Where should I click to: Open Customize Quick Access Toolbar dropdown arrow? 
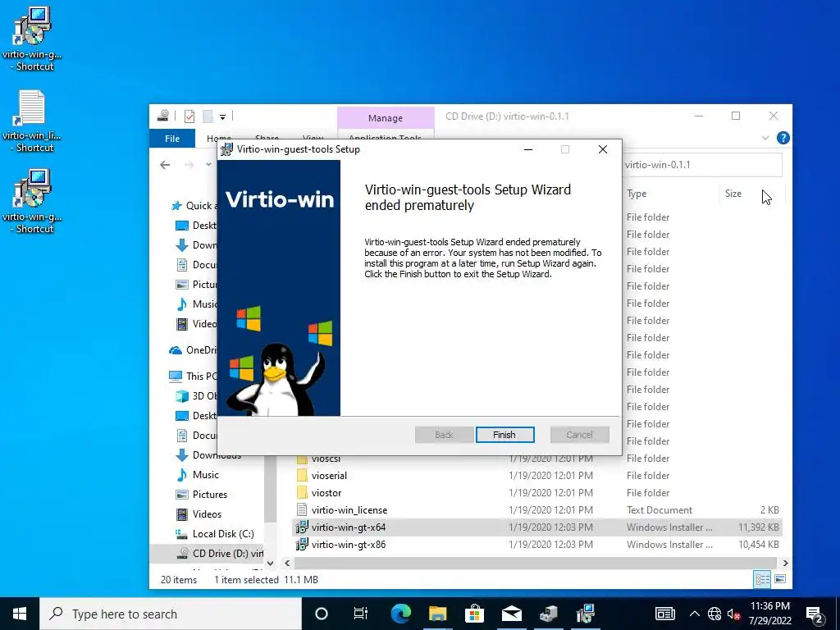click(222, 116)
